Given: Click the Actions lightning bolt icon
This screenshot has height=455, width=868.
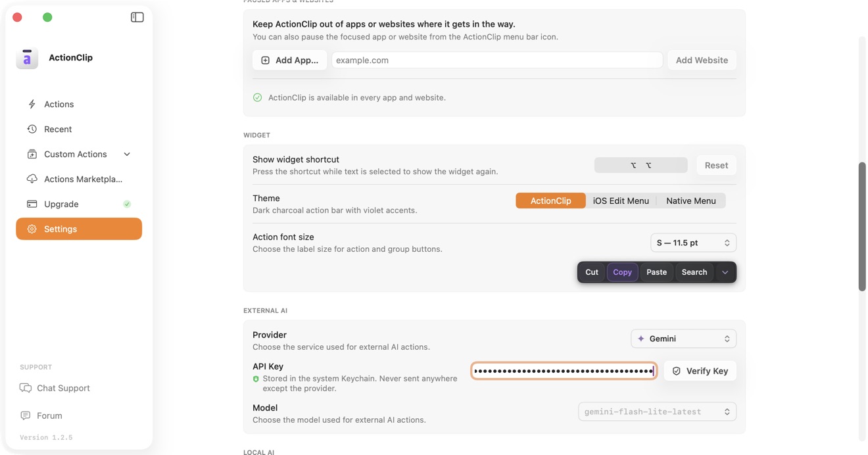Looking at the screenshot, I should click(32, 104).
